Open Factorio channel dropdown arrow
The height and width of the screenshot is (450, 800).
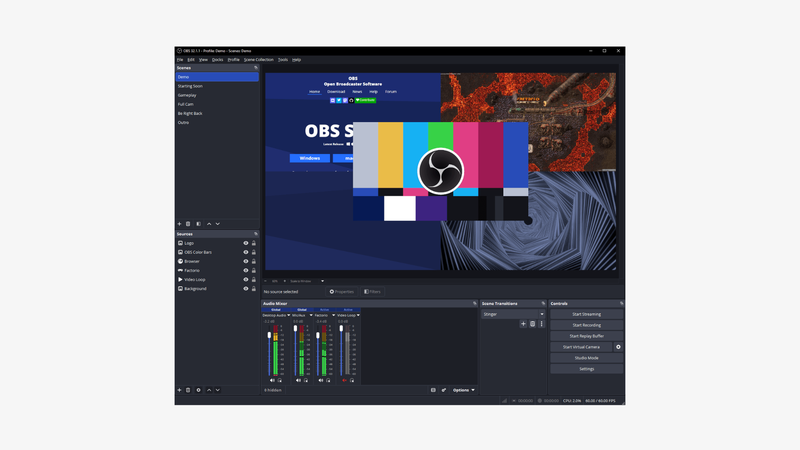pos(334,315)
